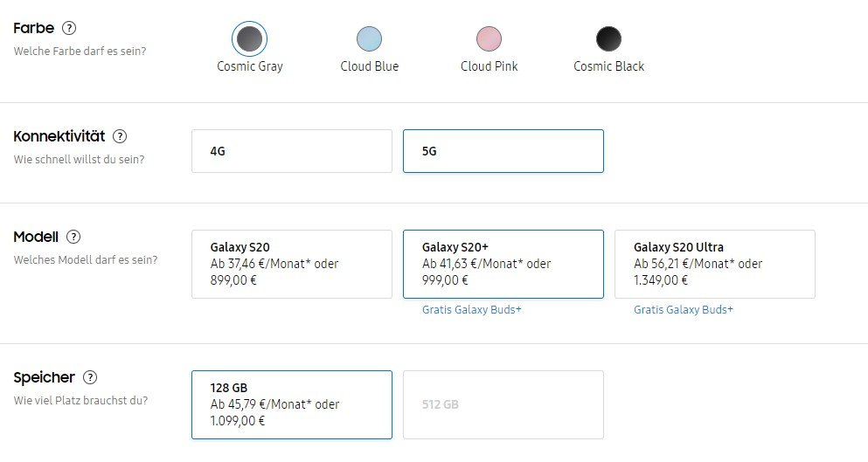Open the help icon next to Konnektivität
Viewport: 868px width, 462px height.
120,136
